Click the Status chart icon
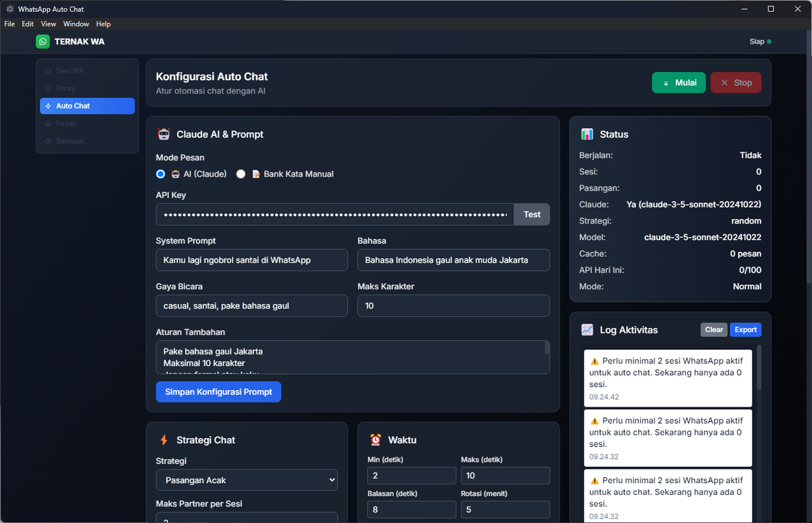The width and height of the screenshot is (812, 523). tap(587, 134)
